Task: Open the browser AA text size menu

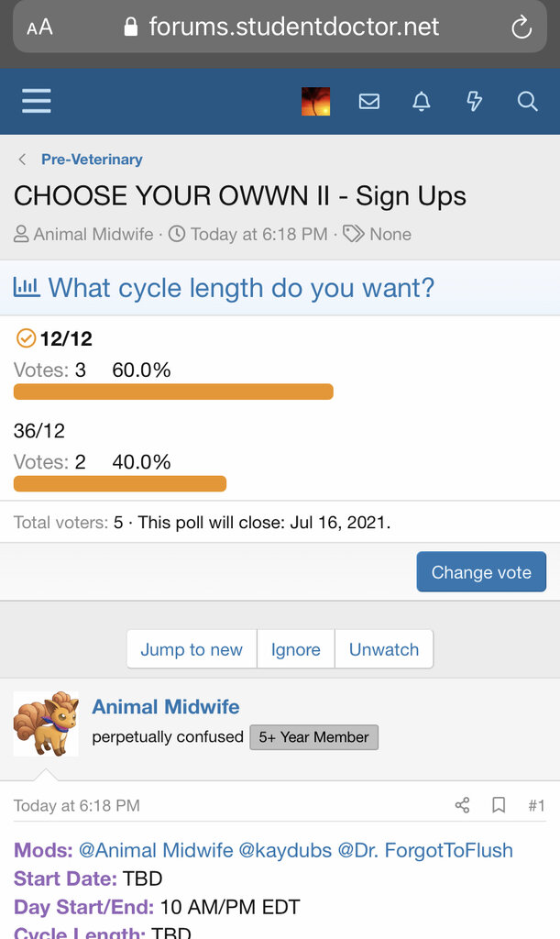Action: click(x=39, y=28)
